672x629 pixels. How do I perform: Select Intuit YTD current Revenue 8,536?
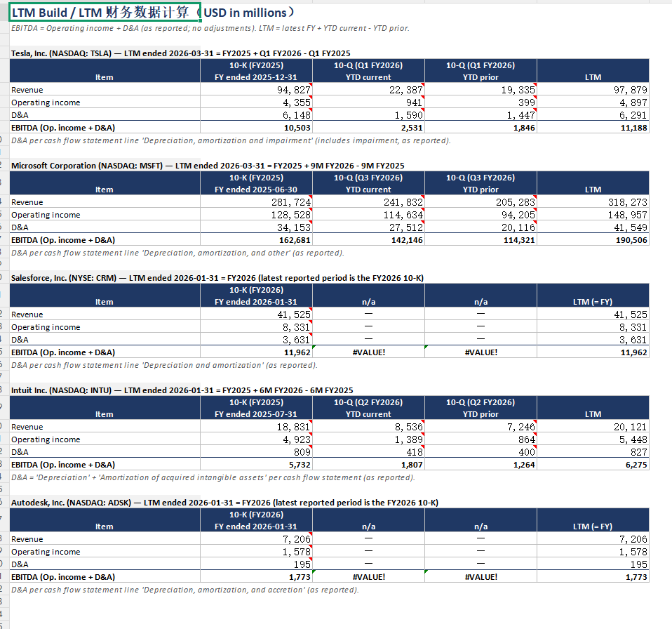tap(368, 427)
